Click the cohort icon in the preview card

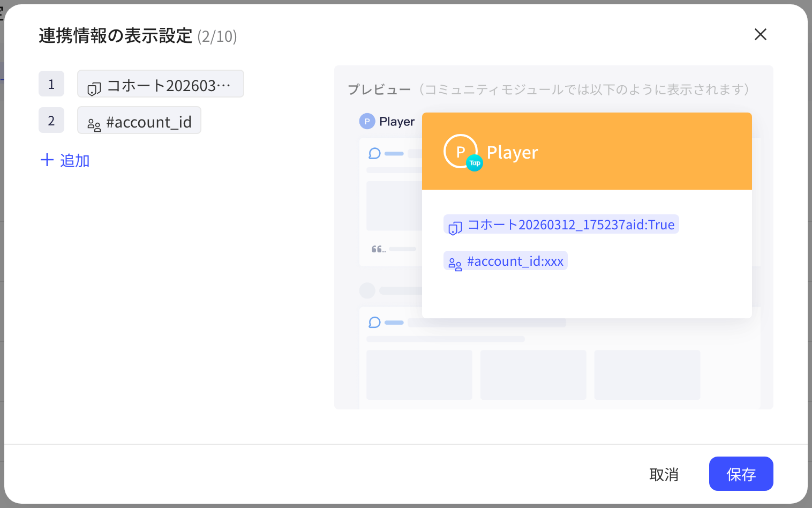455,228
